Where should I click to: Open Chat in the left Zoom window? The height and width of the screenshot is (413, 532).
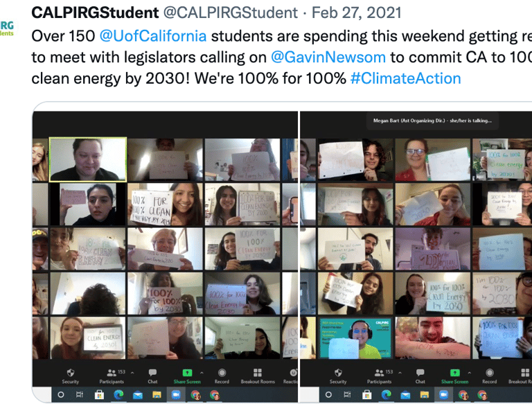(152, 375)
